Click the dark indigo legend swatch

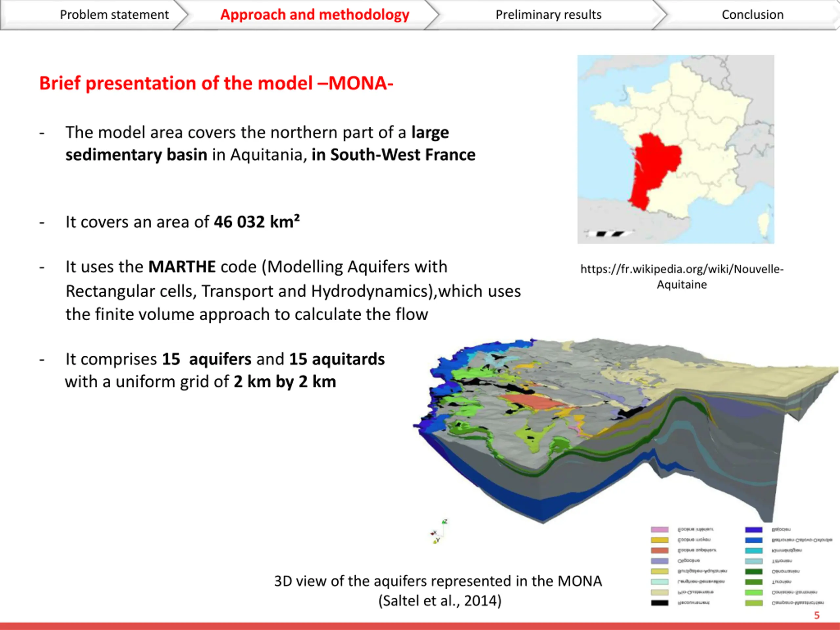[753, 530]
